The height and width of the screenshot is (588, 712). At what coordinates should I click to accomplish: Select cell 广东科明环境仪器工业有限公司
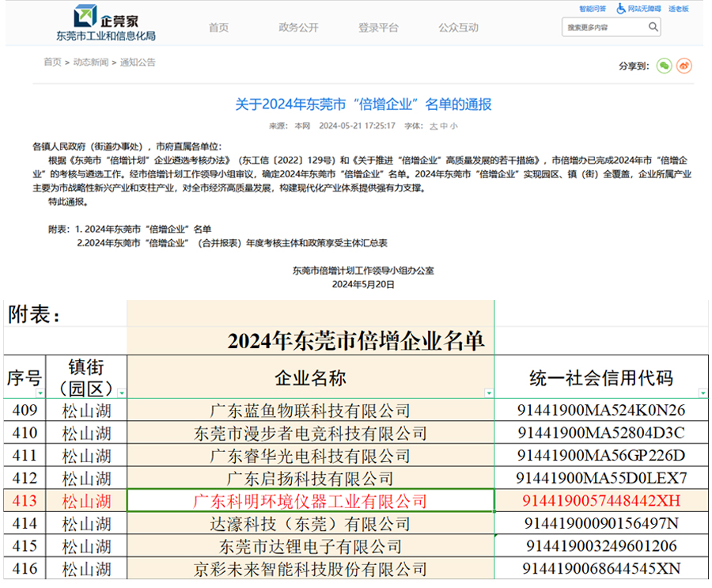tap(311, 501)
